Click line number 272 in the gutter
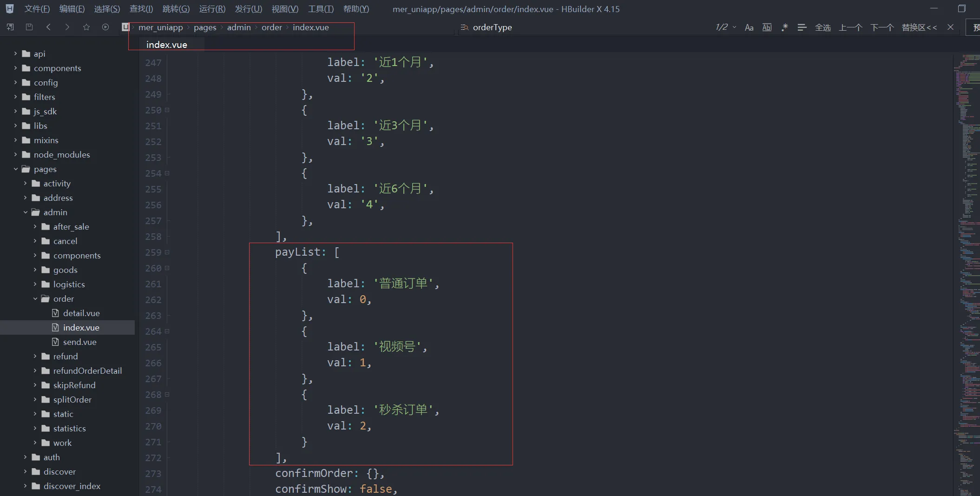This screenshot has height=496, width=980. pos(153,458)
